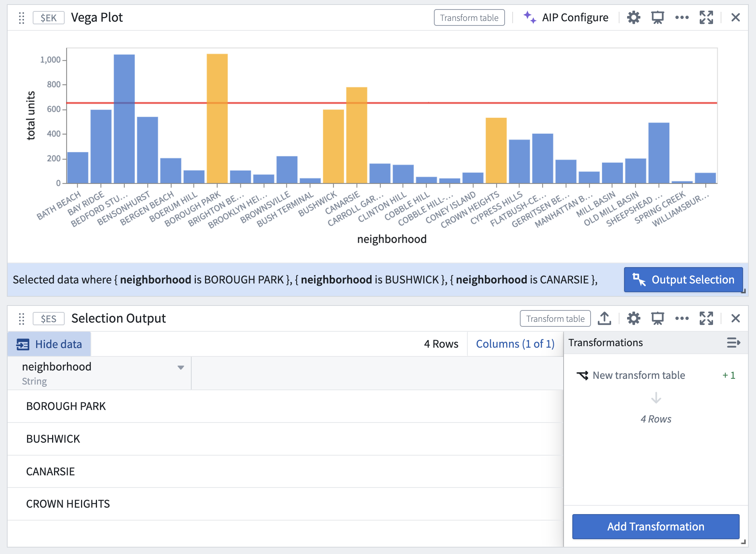Grab the Vega Plot drag handle

point(22,18)
